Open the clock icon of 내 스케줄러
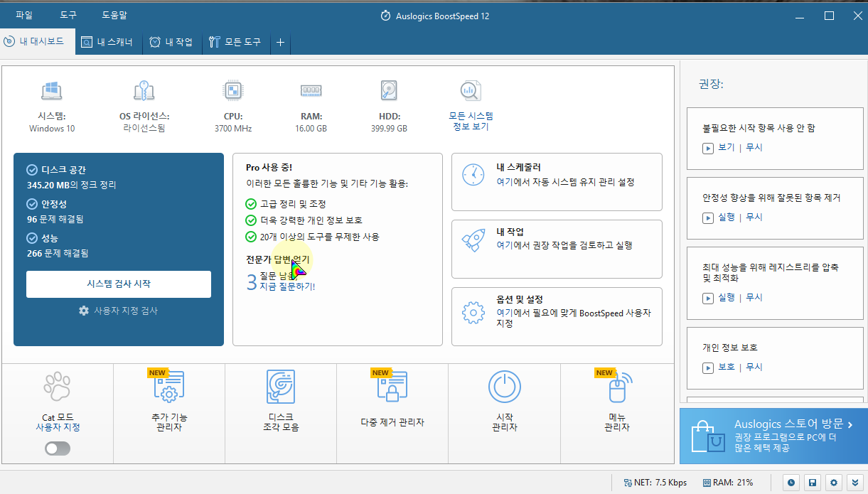Screen dimensions: 868x494 (x=473, y=175)
